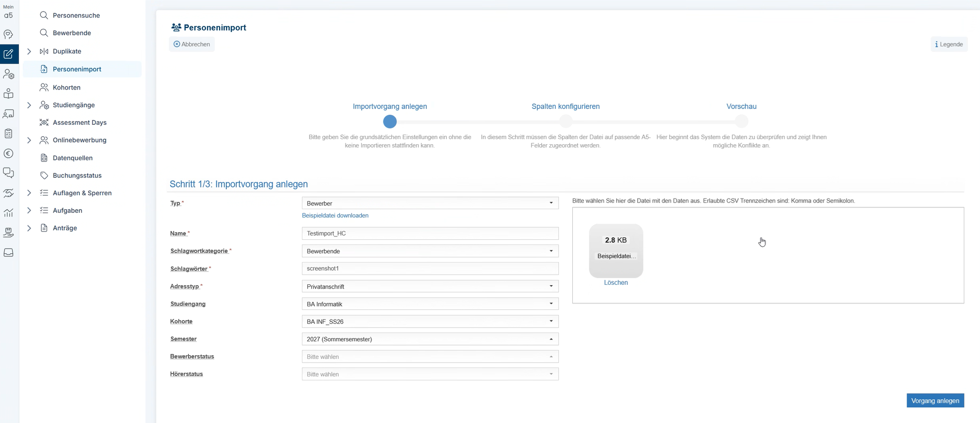
Task: Click the clipboard checklist icon in left rail
Action: coord(8,134)
